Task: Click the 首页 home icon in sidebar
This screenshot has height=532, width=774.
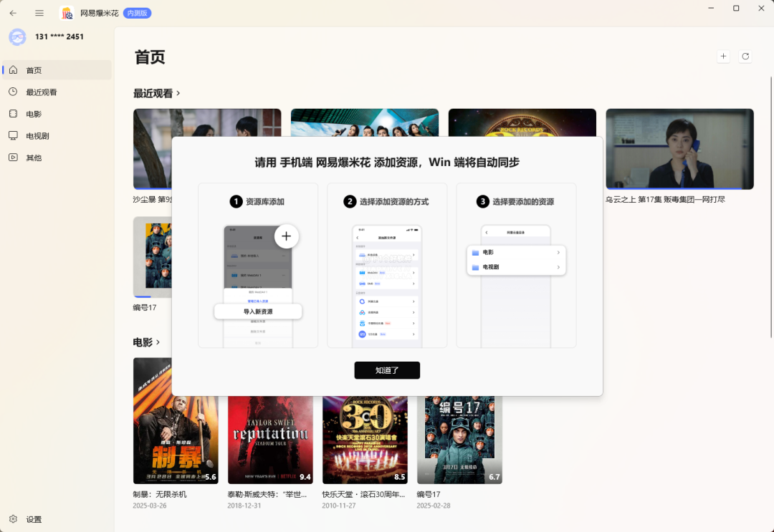Action: (14, 70)
